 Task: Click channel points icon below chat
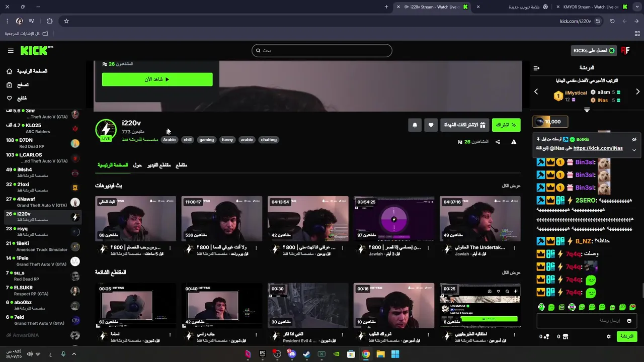546,336
